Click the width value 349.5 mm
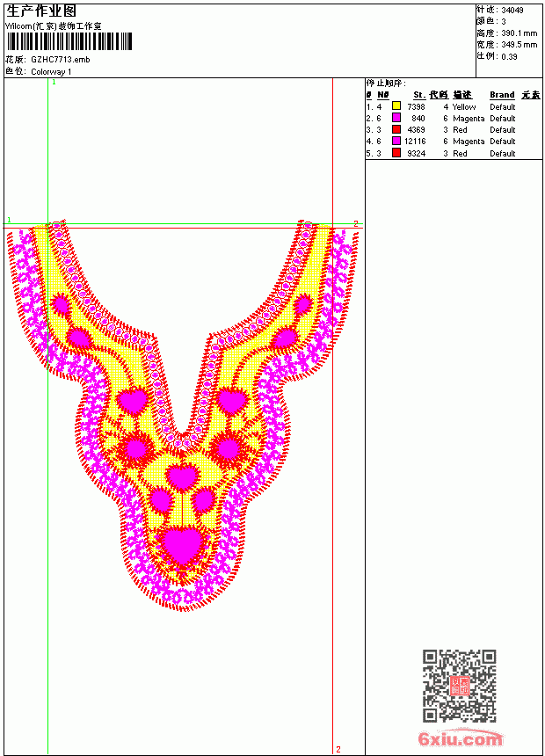Screen dimensions: 545x756 pyautogui.click(x=519, y=45)
